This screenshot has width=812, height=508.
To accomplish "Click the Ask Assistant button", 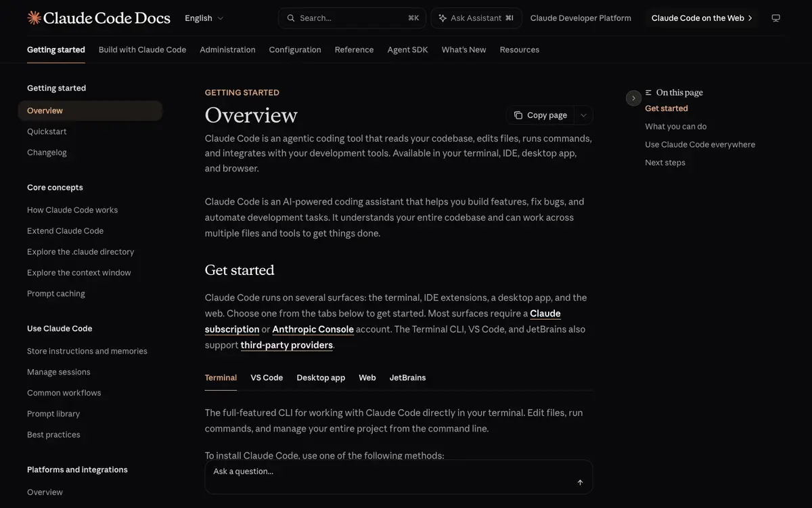I will pos(476,18).
